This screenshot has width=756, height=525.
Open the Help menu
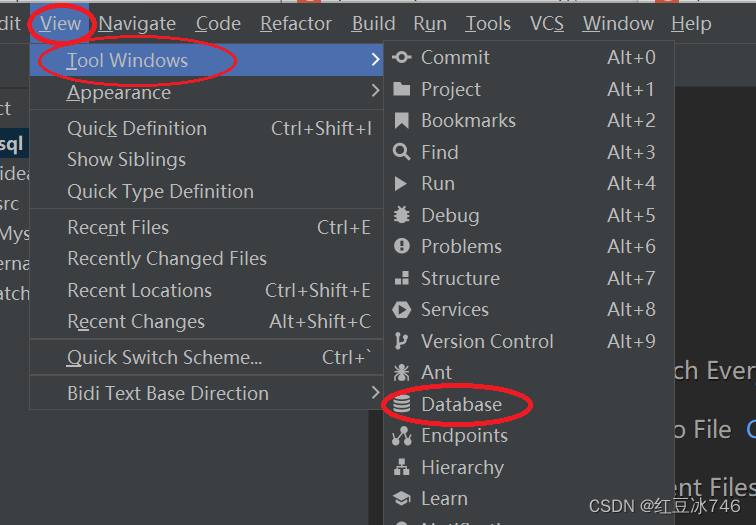[691, 24]
